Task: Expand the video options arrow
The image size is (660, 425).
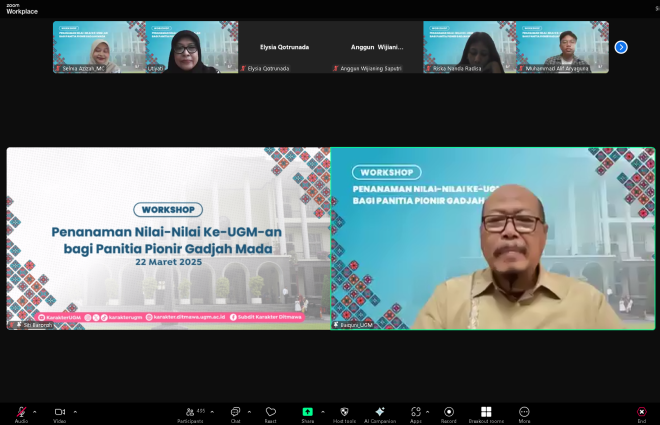Action: (74, 411)
